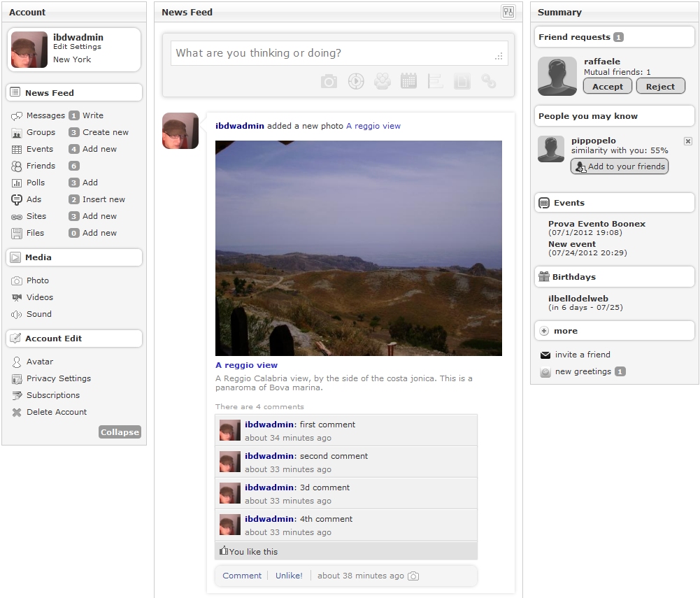The image size is (700, 598).
Task: Click the file attachment icon in composer
Action: 462,82
